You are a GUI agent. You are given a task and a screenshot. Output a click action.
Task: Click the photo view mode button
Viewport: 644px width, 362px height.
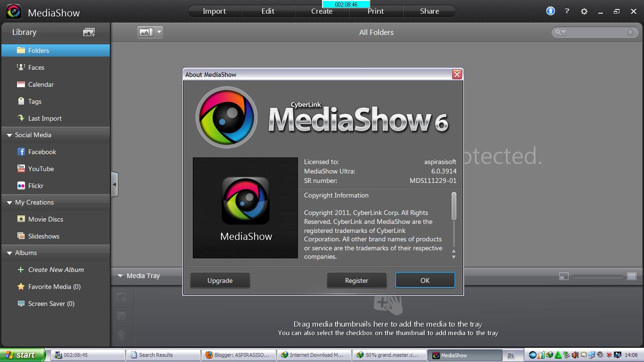click(146, 32)
